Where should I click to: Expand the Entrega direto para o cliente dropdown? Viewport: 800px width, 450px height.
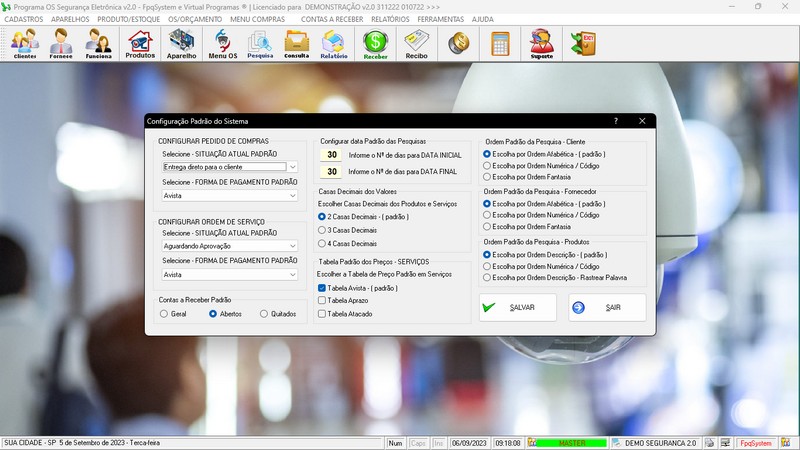click(x=292, y=167)
